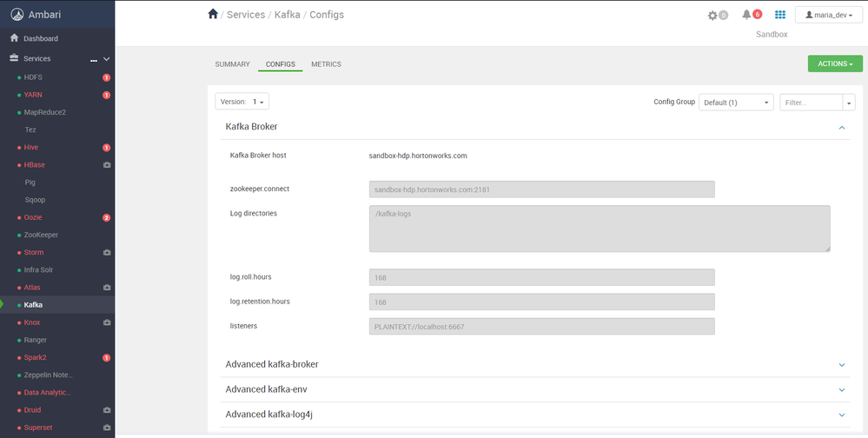Collapse the Kafka Broker section
This screenshot has height=438, width=868.
tap(841, 128)
